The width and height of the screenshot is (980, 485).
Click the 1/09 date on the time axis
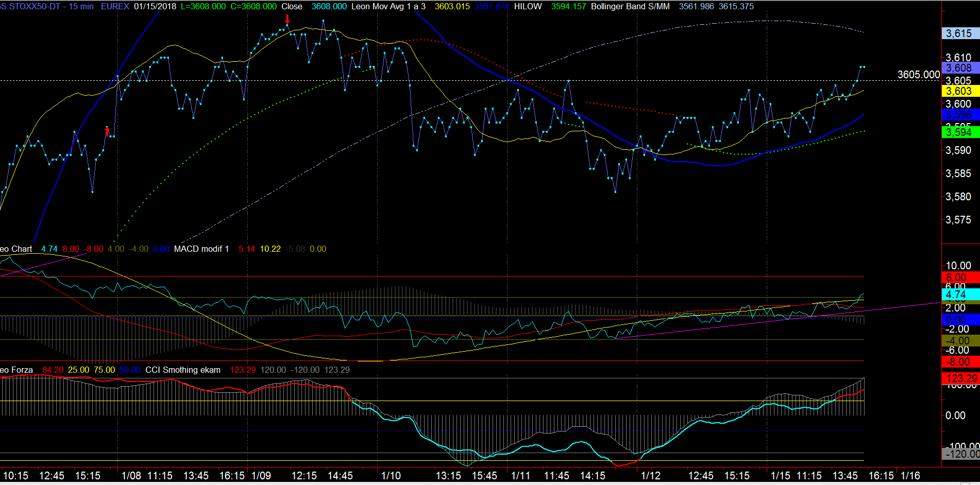pos(261,476)
